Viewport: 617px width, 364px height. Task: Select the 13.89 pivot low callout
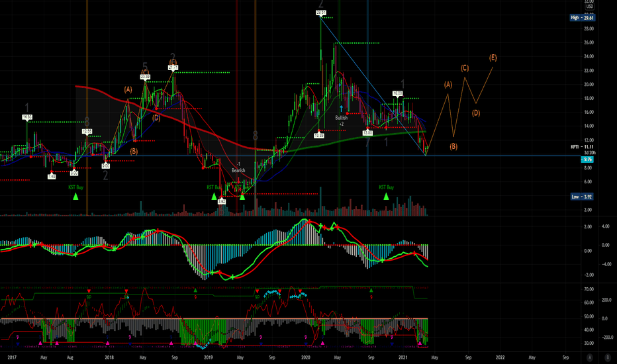click(318, 136)
